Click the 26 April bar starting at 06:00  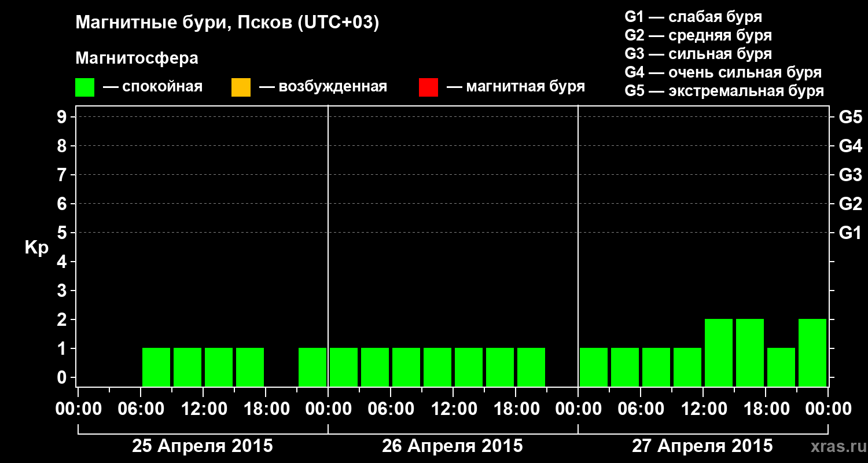coord(406,367)
